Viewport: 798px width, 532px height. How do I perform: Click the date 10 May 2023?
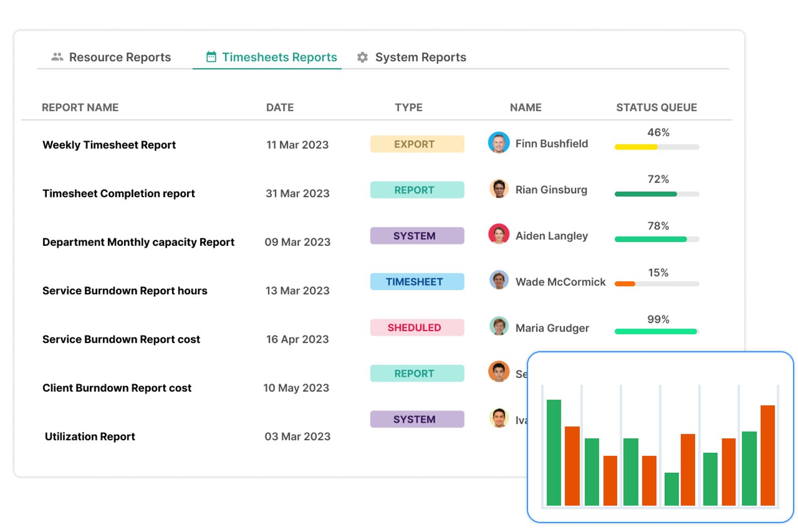[296, 388]
